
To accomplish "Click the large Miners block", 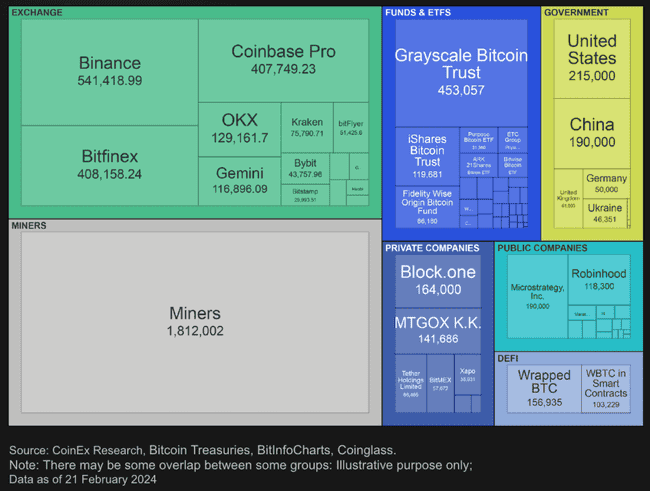I will tap(195, 322).
